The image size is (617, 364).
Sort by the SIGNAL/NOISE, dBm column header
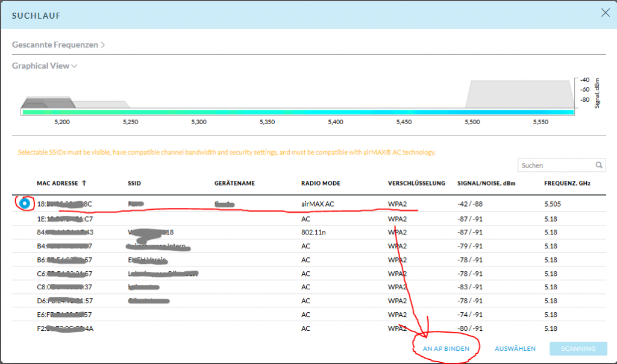(x=486, y=183)
